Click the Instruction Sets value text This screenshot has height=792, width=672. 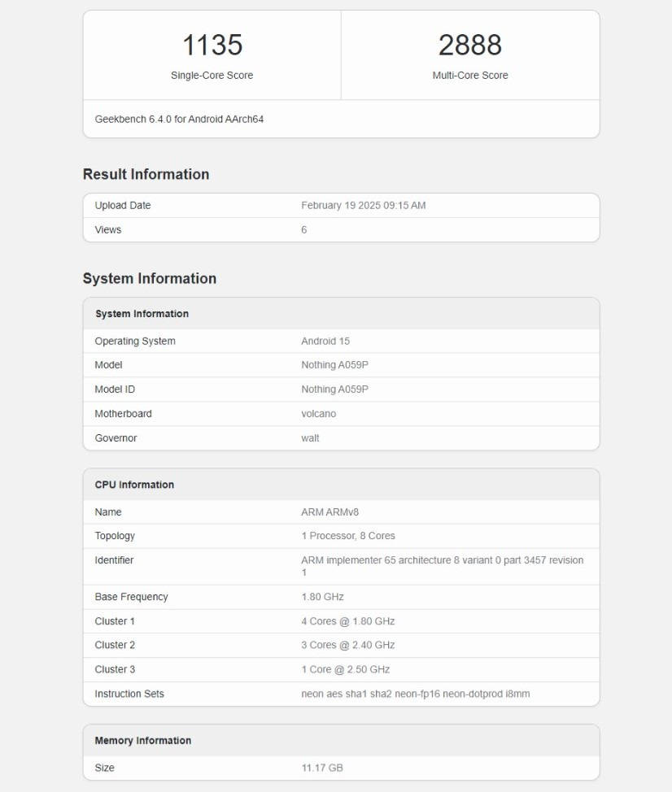coord(415,694)
